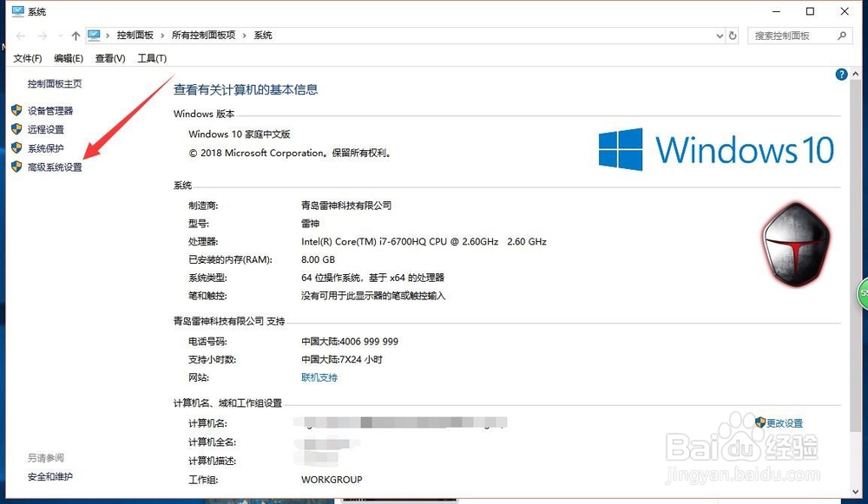Image resolution: width=868 pixels, height=504 pixels.
Task: Click the Windows 10 logo
Action: click(716, 149)
